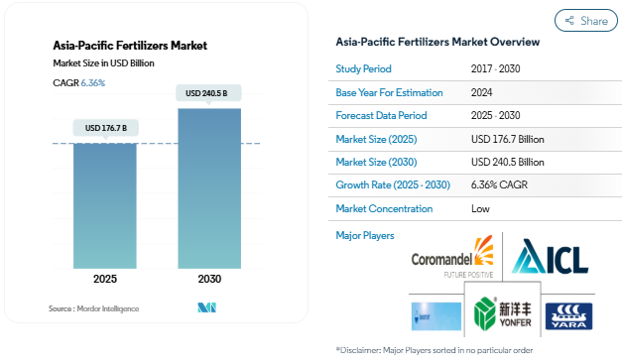This screenshot has height=364, width=622.
Task: Click the Market Concentration label
Action: coord(384,208)
